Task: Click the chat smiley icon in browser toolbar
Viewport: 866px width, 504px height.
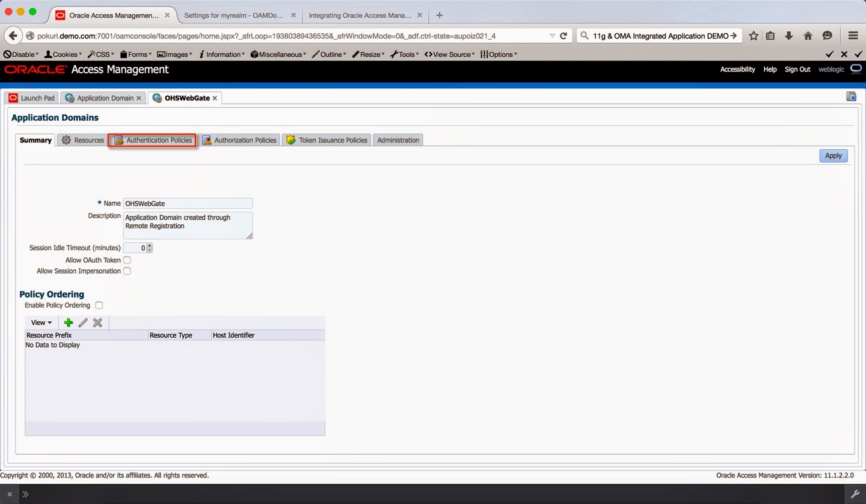Action: pos(828,35)
